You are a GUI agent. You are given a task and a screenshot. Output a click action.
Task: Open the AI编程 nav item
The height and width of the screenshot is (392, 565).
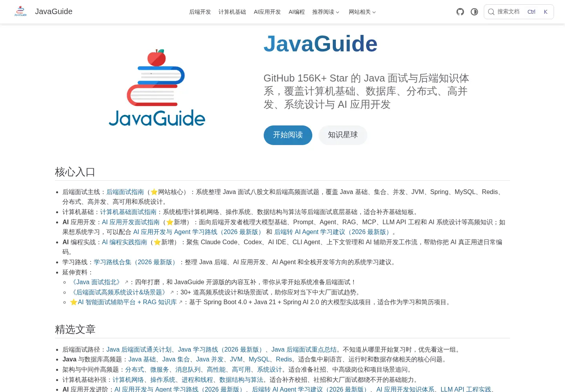pos(297,12)
